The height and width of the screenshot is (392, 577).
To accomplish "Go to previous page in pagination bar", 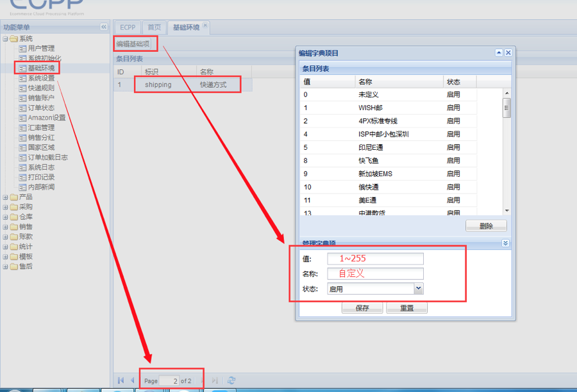I will [x=133, y=380].
